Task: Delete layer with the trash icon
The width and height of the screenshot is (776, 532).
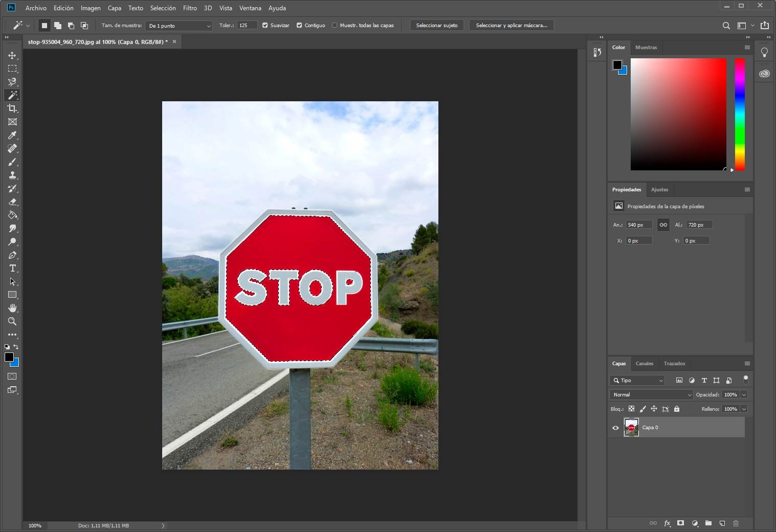Action: click(736, 523)
